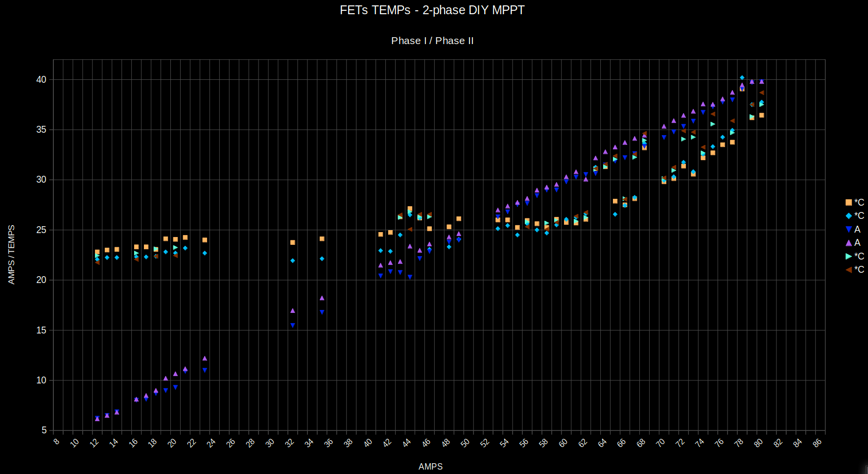Click the x-axis label 18
Image resolution: width=868 pixels, height=474 pixels.
(153, 443)
